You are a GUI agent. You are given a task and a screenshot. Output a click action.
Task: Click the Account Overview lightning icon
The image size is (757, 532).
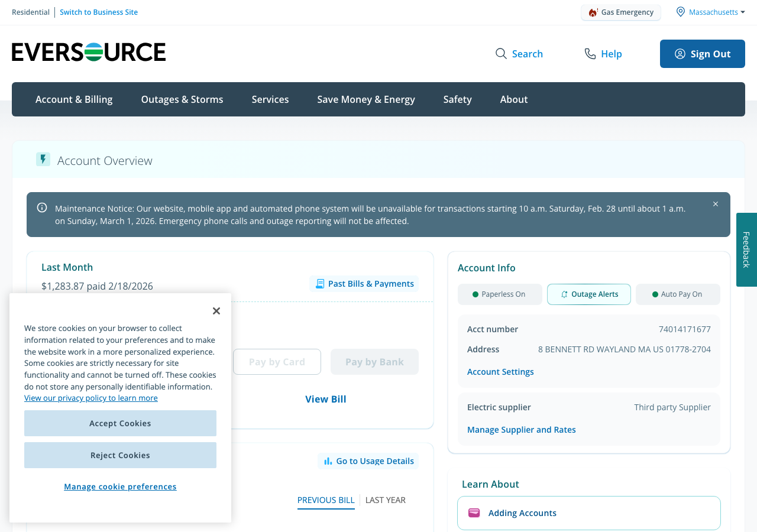point(43,160)
